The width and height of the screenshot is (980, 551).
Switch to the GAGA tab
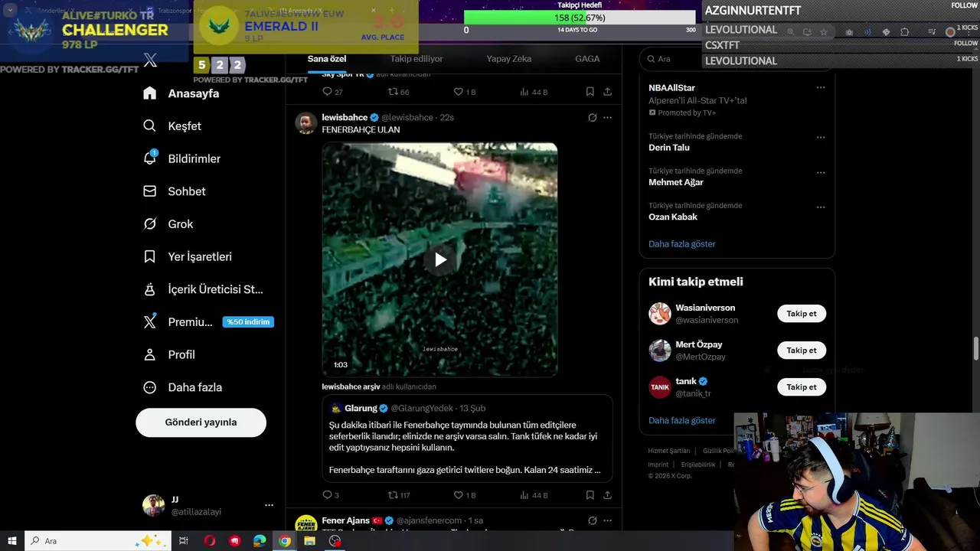pos(587,59)
